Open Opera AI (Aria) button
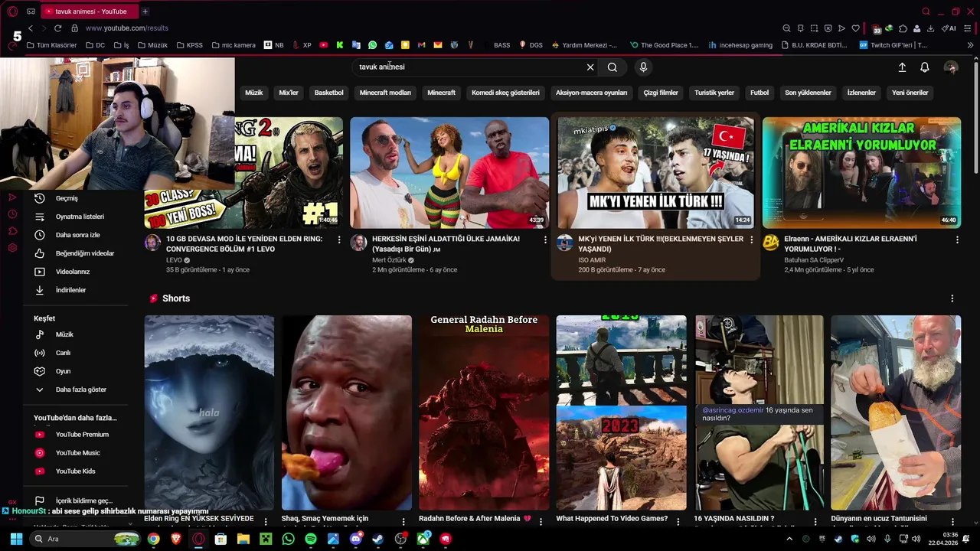 [949, 28]
